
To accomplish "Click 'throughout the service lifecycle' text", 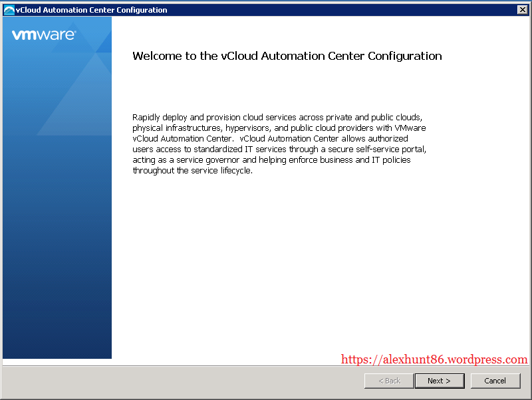I will click(192, 171).
